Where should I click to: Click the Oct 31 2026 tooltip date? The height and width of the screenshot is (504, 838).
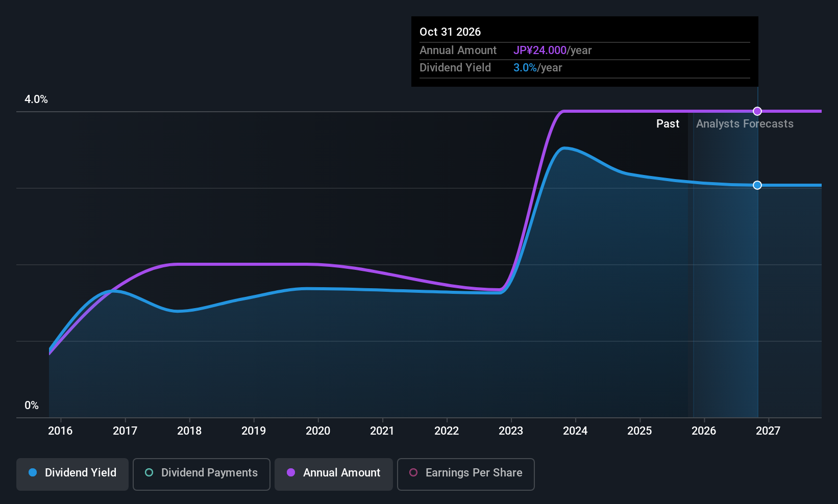[x=450, y=32]
